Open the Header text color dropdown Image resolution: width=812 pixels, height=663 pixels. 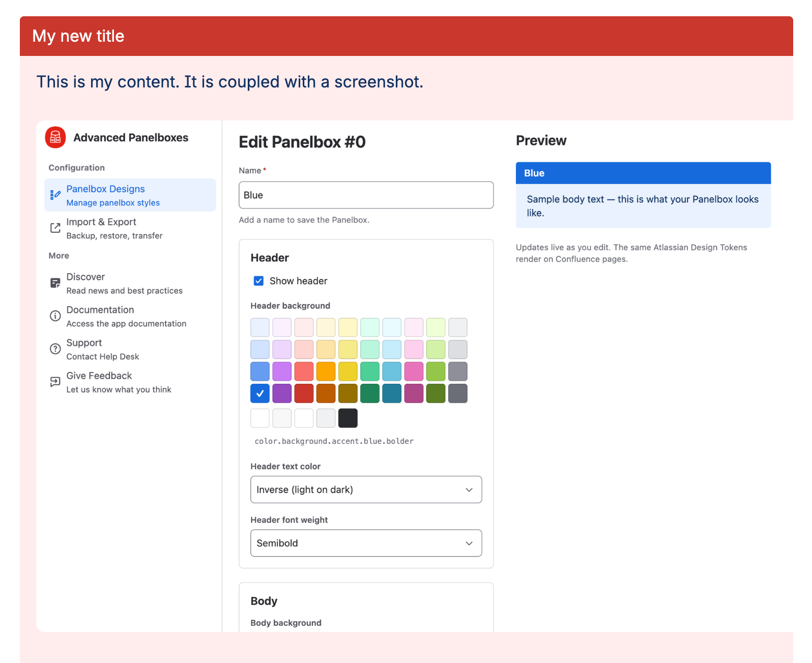[366, 490]
